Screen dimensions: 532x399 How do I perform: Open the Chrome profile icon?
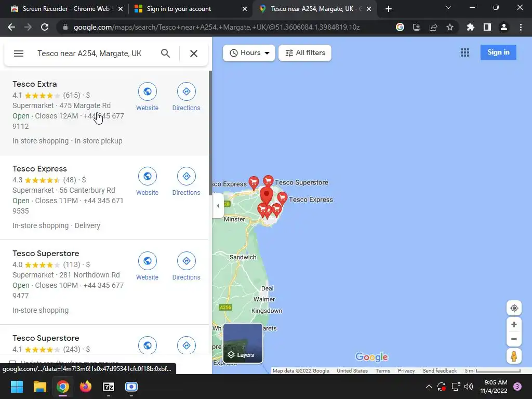[x=504, y=27]
